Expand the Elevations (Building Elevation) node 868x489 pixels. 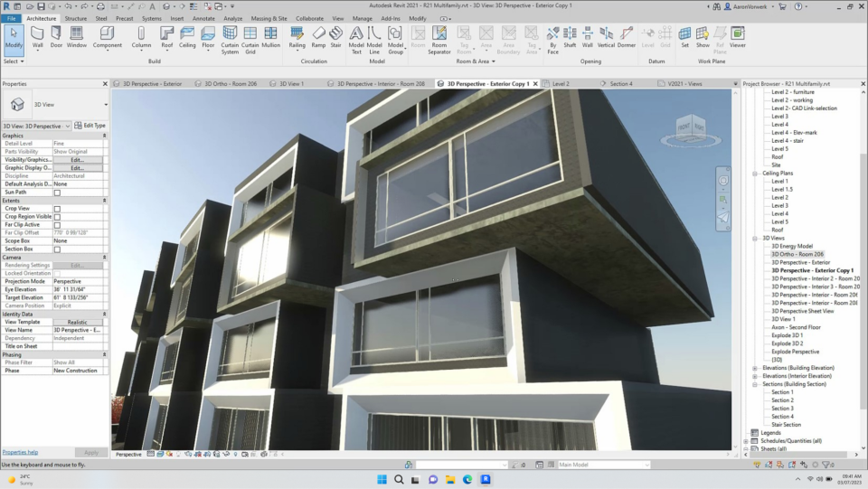[x=755, y=369]
